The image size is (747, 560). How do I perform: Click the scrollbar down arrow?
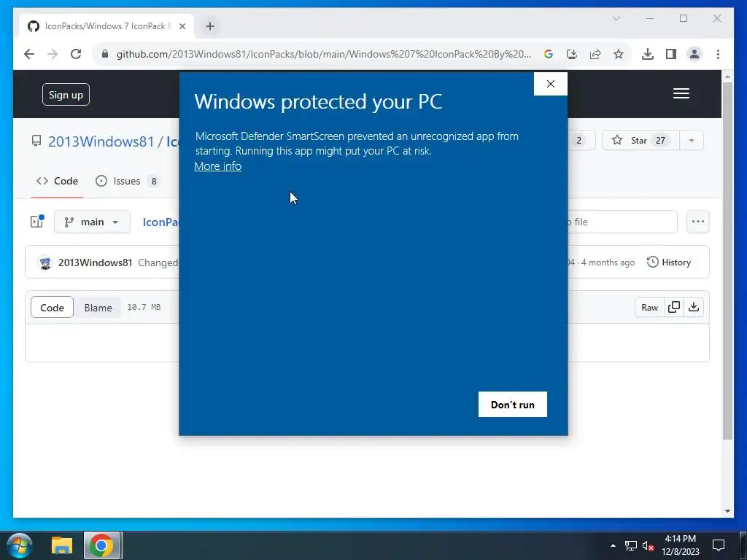tap(727, 511)
